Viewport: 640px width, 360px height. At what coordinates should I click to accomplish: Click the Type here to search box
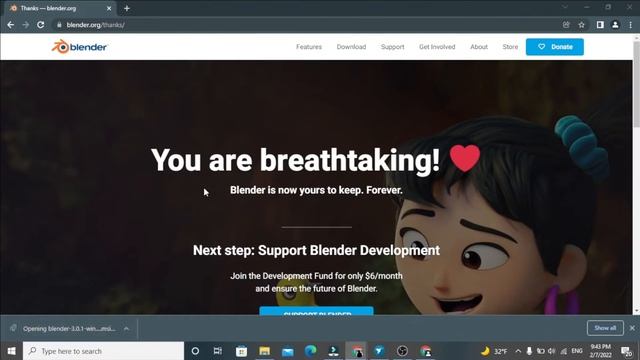click(104, 351)
